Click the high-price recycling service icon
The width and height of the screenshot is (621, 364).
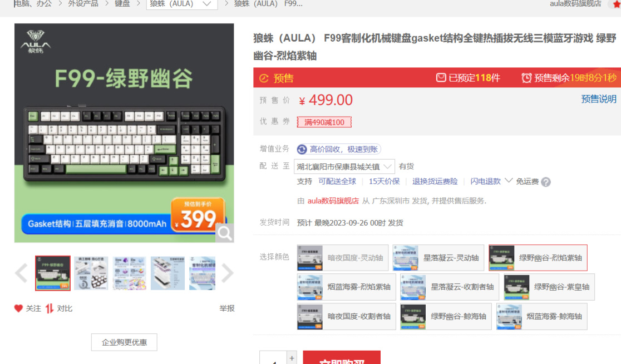(x=302, y=149)
